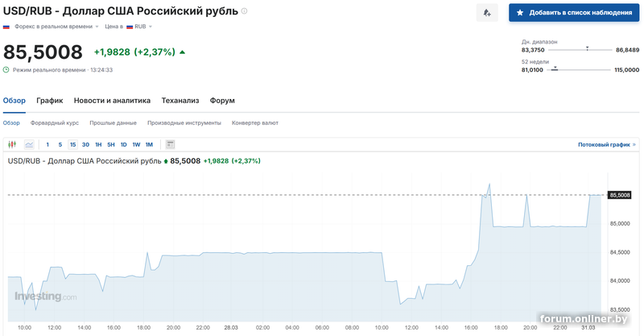Viewport: 644px width, 336px height.
Task: Click the green up arrow beside the price change
Action: pyautogui.click(x=183, y=52)
